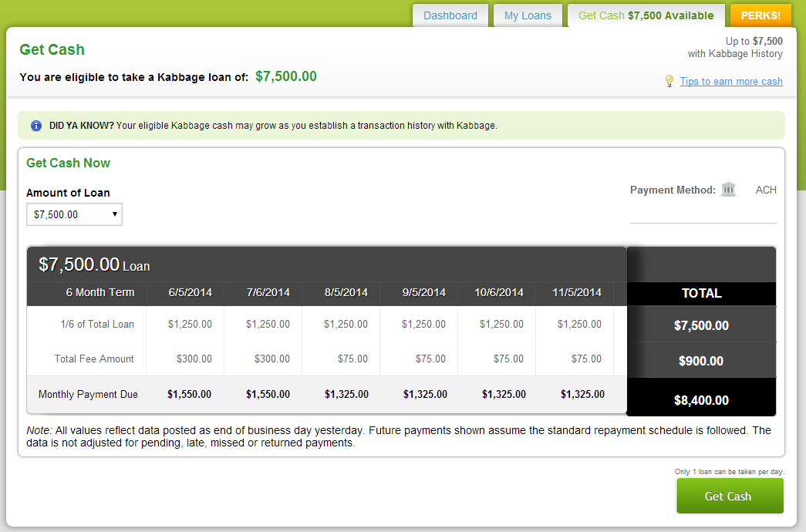This screenshot has height=532, width=806.
Task: Click the 11/5/2014 column header
Action: (x=577, y=292)
